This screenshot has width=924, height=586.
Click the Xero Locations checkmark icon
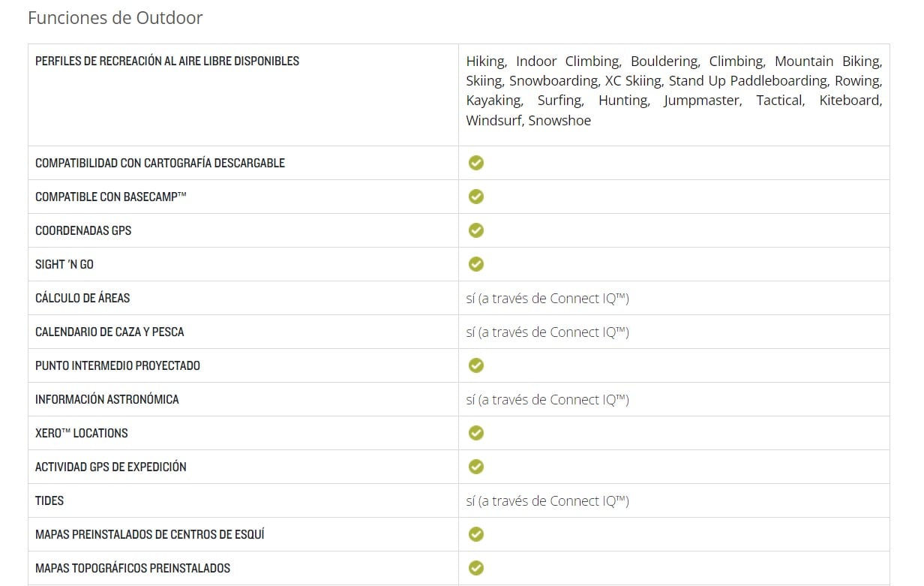coord(475,433)
